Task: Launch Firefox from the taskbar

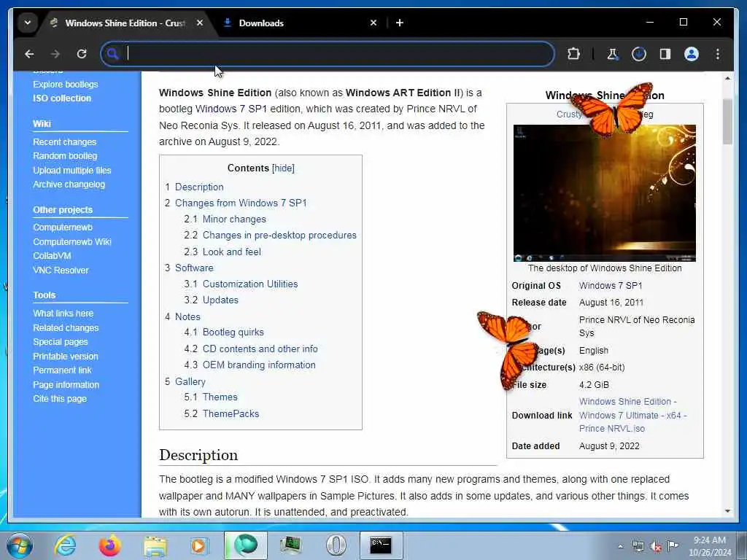Action: coord(109,545)
